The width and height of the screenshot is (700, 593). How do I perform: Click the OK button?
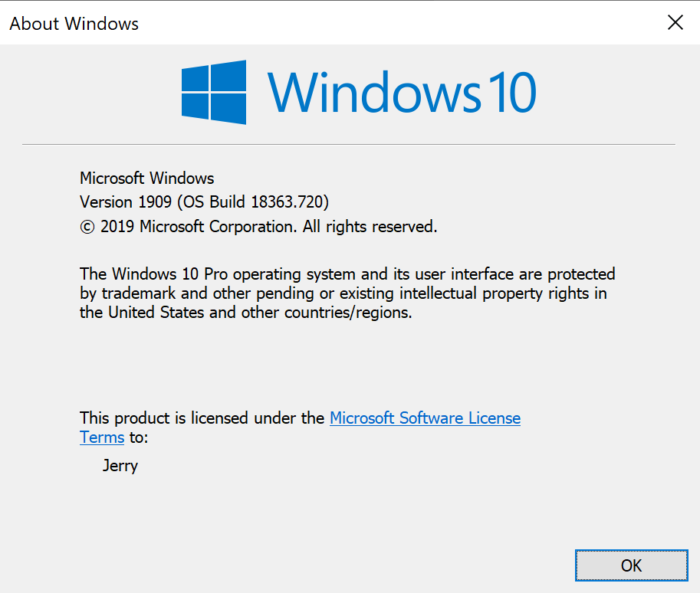[631, 565]
